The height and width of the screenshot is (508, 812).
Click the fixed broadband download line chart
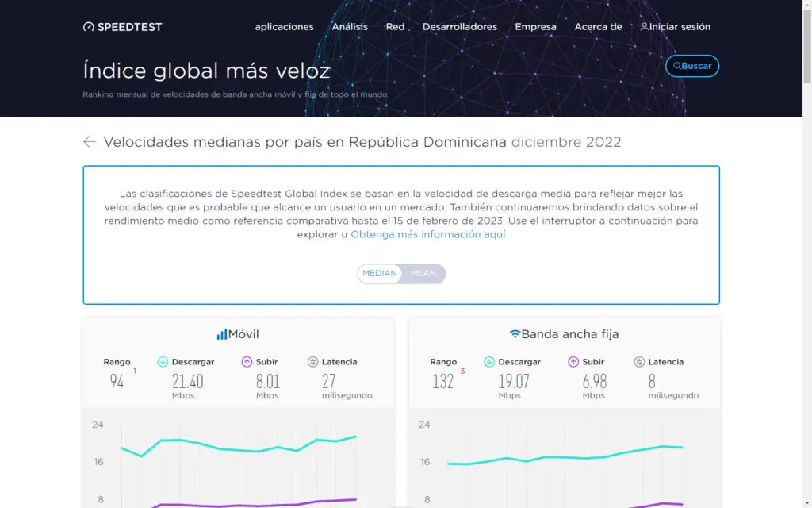[x=565, y=457]
